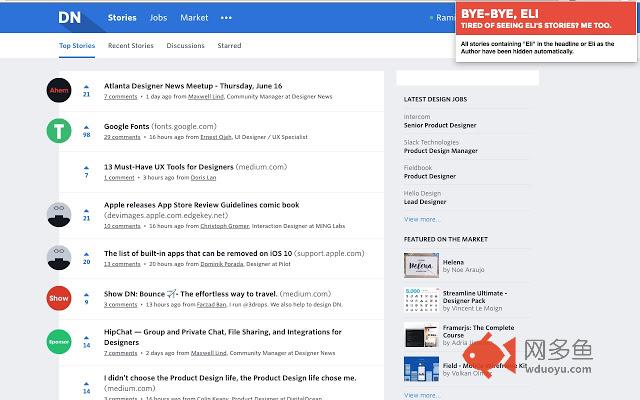Image resolution: width=640 pixels, height=400 pixels.
Task: Upvote the Atlanta Designer News Meetup story
Action: tap(86, 87)
